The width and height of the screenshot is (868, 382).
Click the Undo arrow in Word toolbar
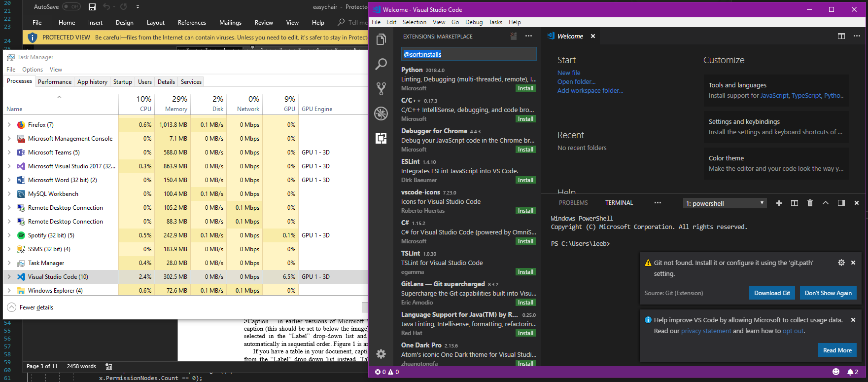click(106, 7)
